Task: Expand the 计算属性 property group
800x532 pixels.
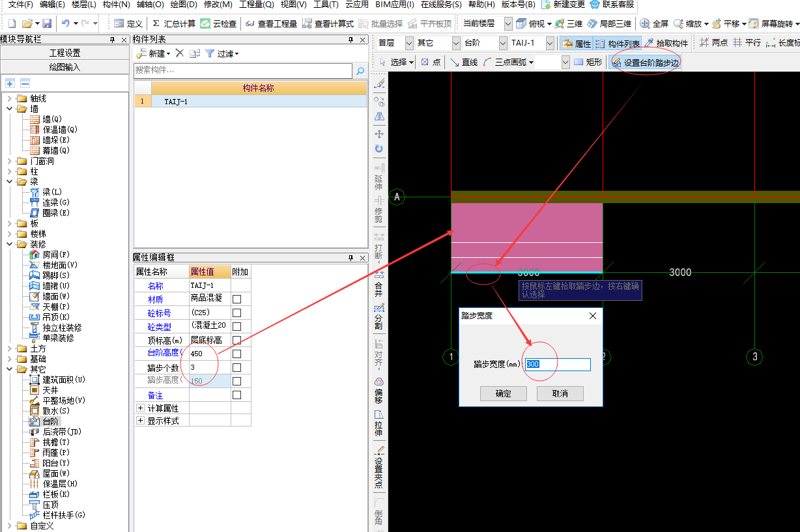Action: tap(140, 408)
